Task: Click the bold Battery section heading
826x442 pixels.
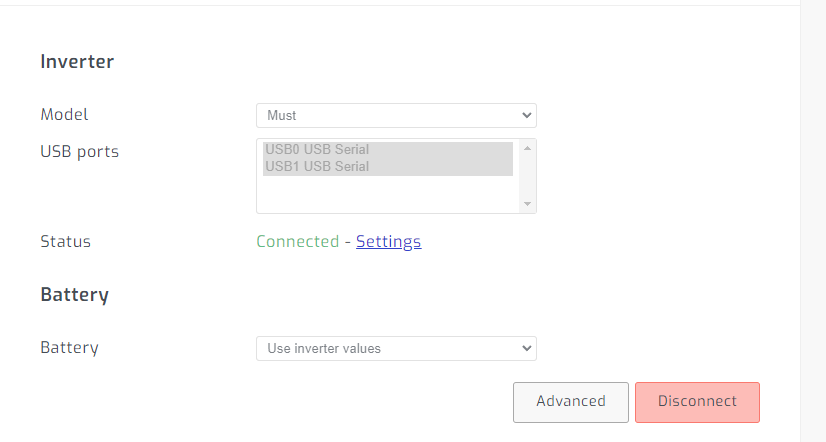Action: pyautogui.click(x=74, y=295)
